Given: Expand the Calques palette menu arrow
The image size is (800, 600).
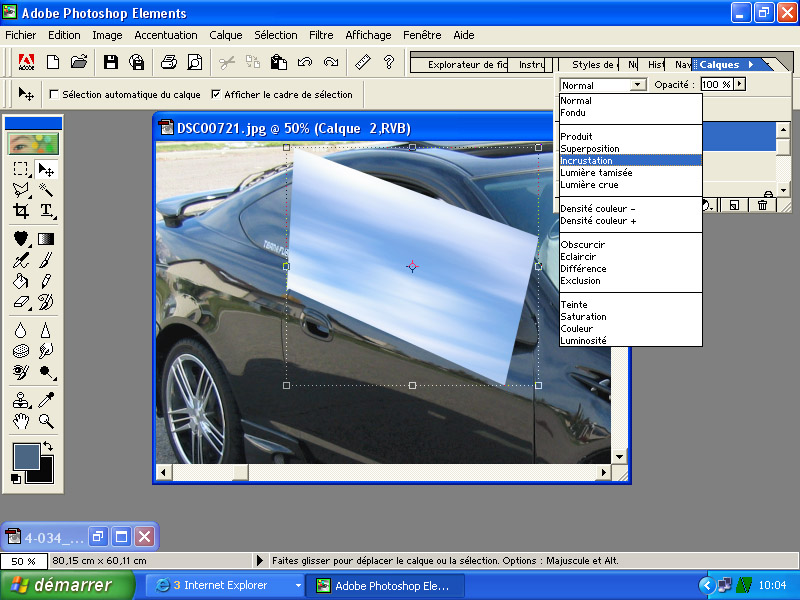Looking at the screenshot, I should 751,64.
